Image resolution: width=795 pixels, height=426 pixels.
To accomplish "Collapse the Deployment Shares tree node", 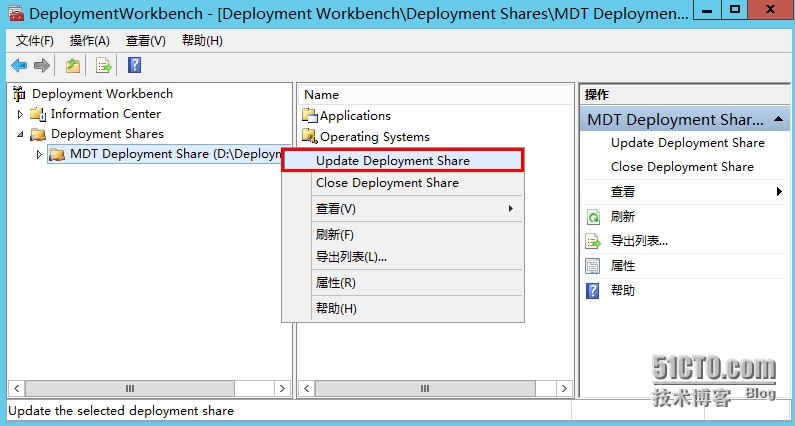I will (20, 134).
